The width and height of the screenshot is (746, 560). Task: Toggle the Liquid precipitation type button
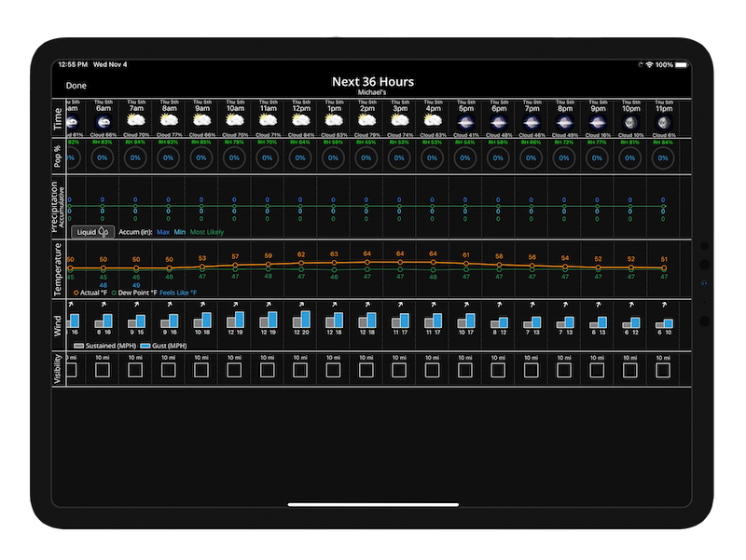93,232
